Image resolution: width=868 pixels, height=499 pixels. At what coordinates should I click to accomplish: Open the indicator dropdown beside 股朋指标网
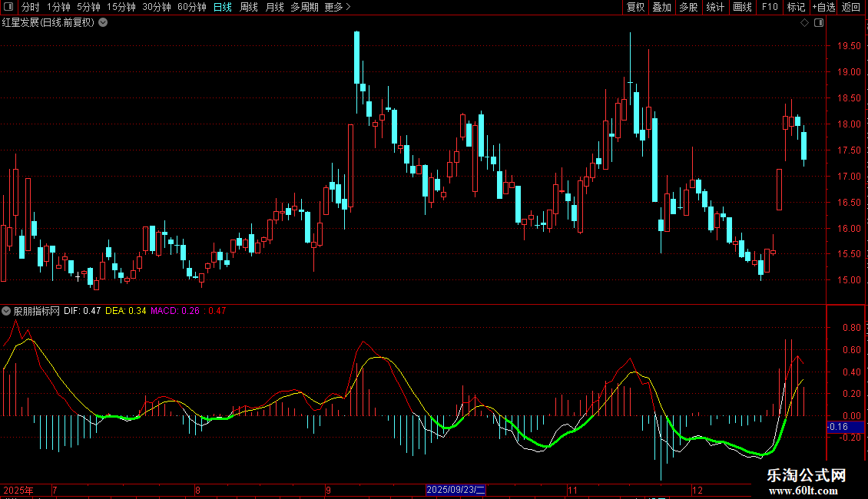(6, 311)
